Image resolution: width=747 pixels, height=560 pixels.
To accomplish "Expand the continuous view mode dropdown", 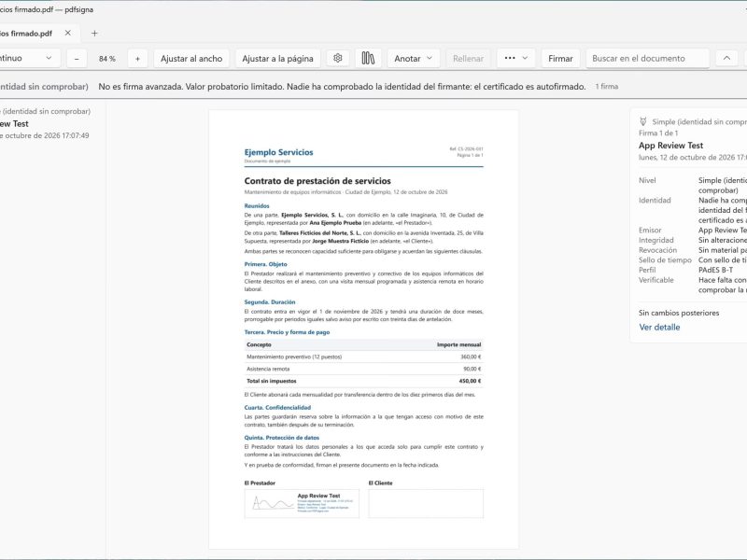I will tap(30, 58).
